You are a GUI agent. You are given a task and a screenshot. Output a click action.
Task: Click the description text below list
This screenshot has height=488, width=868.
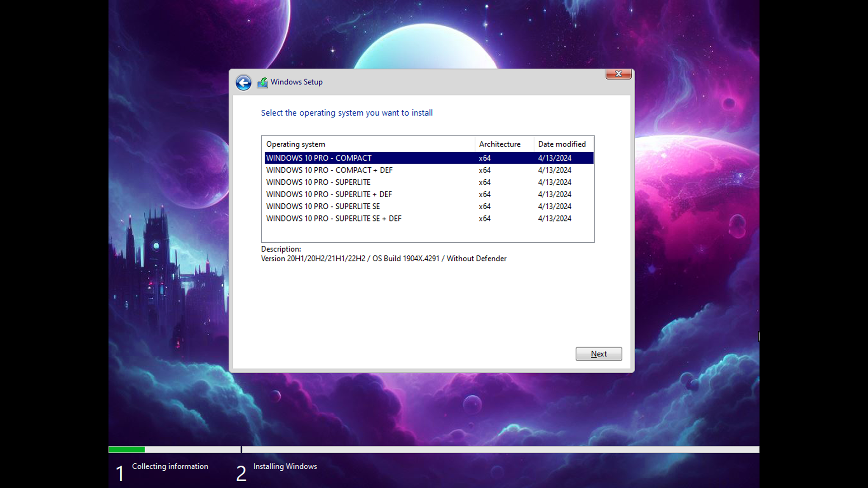pyautogui.click(x=383, y=258)
